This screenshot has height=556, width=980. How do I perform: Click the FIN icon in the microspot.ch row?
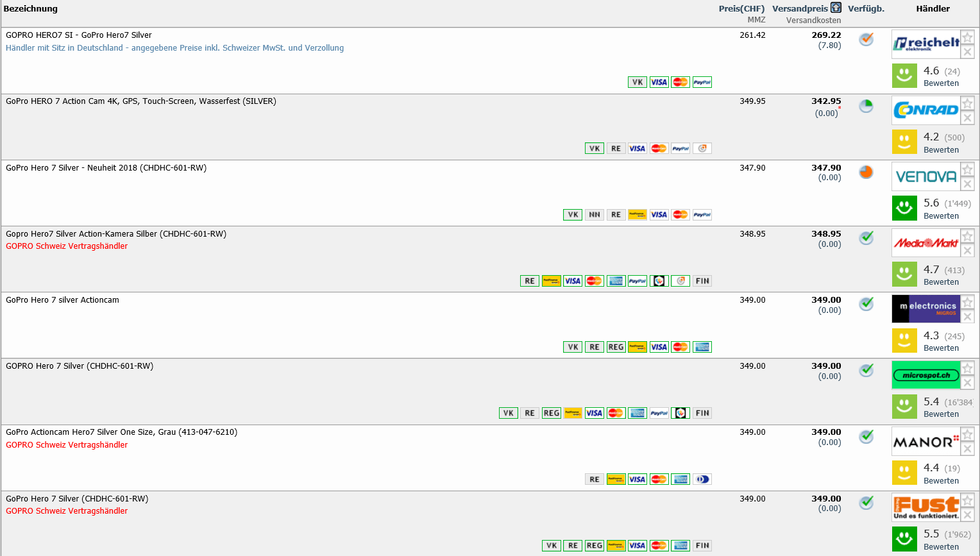coord(702,413)
